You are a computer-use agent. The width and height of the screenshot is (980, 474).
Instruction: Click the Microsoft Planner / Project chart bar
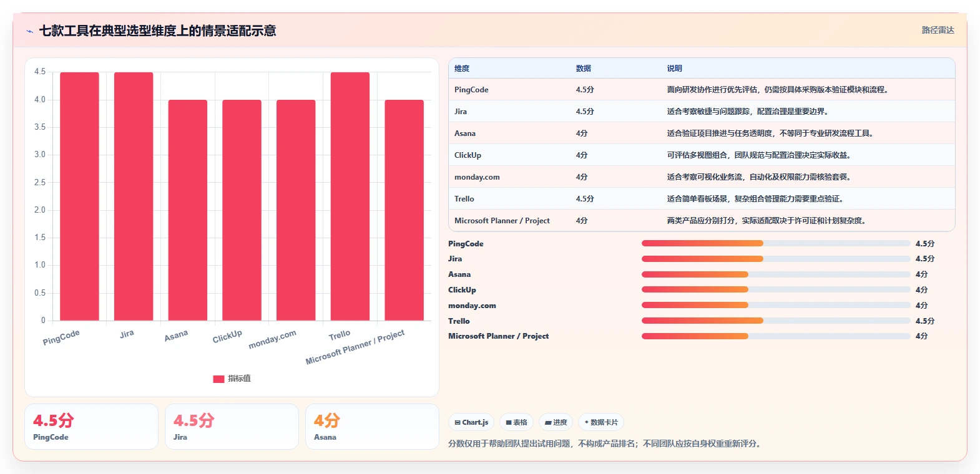[404, 210]
